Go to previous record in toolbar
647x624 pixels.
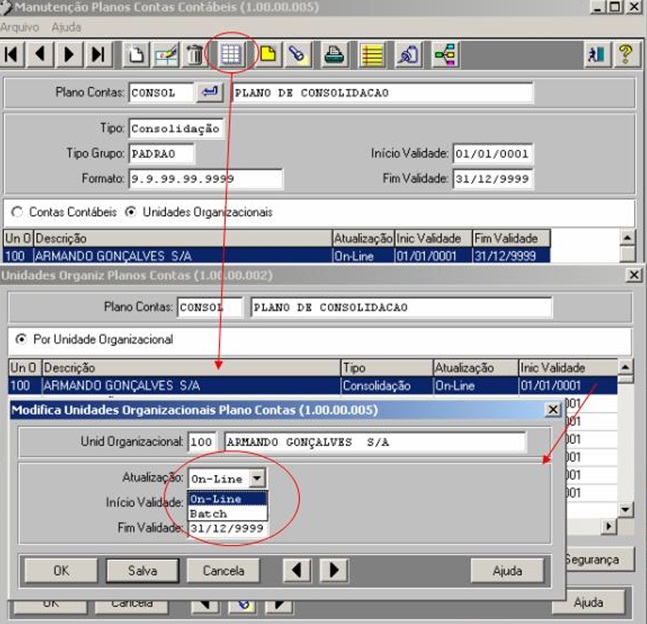pyautogui.click(x=40, y=54)
